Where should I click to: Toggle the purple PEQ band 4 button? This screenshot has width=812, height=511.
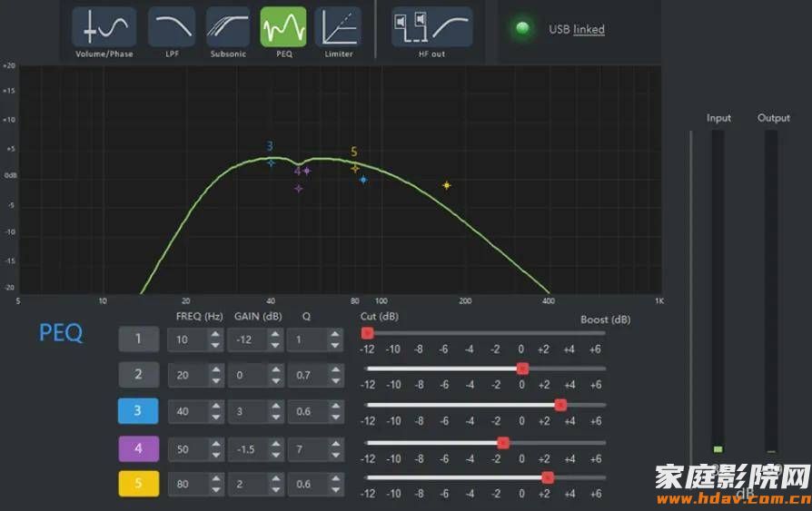tap(138, 448)
